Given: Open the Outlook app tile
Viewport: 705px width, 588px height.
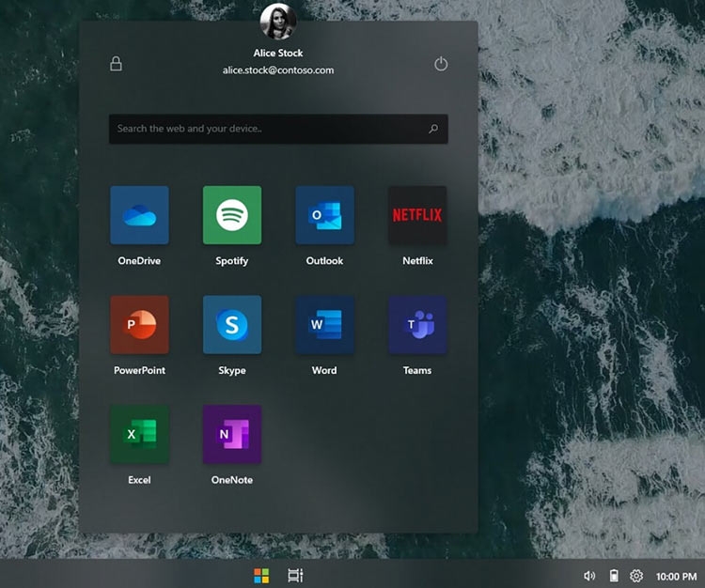Looking at the screenshot, I should [324, 215].
